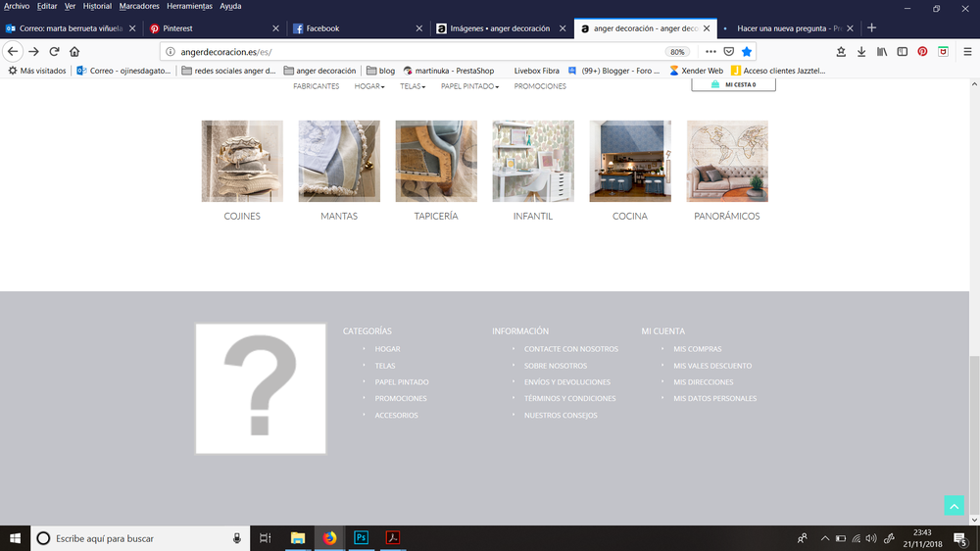Viewport: 980px width, 551px height.
Task: Open volume control in system tray
Action: point(871,538)
